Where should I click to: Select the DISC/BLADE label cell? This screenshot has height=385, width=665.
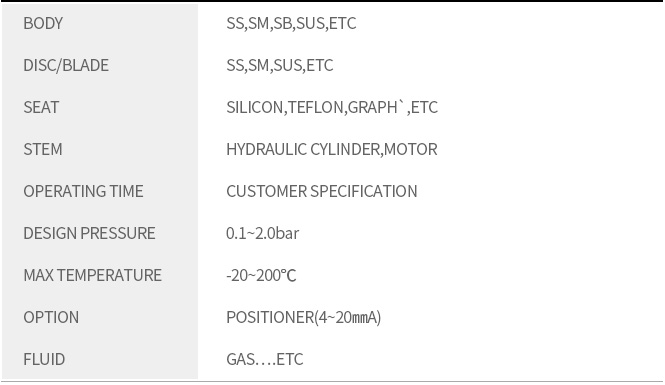(x=66, y=65)
